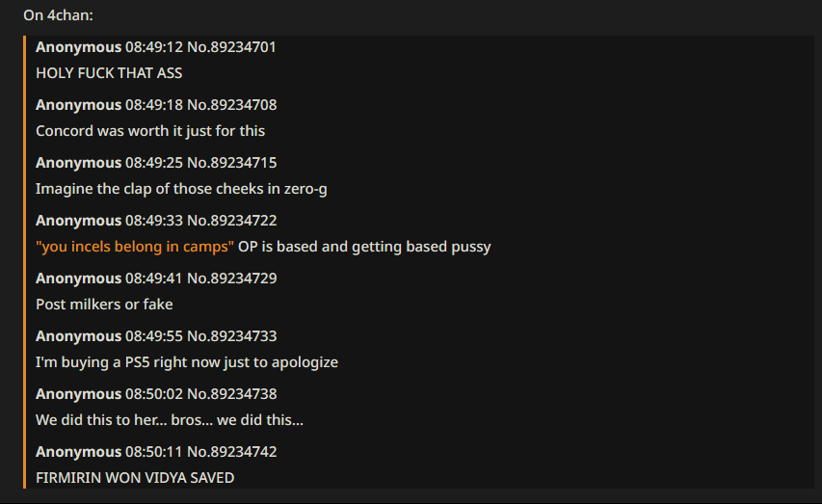Click the 08:49:12 timestamp

tap(154, 47)
